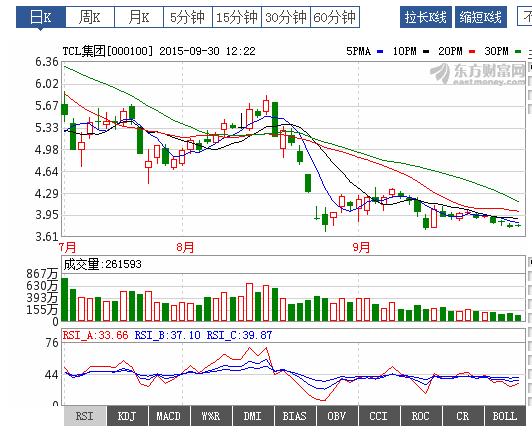Click the 10PM legend label
This screenshot has width=532, height=436.
[x=404, y=51]
